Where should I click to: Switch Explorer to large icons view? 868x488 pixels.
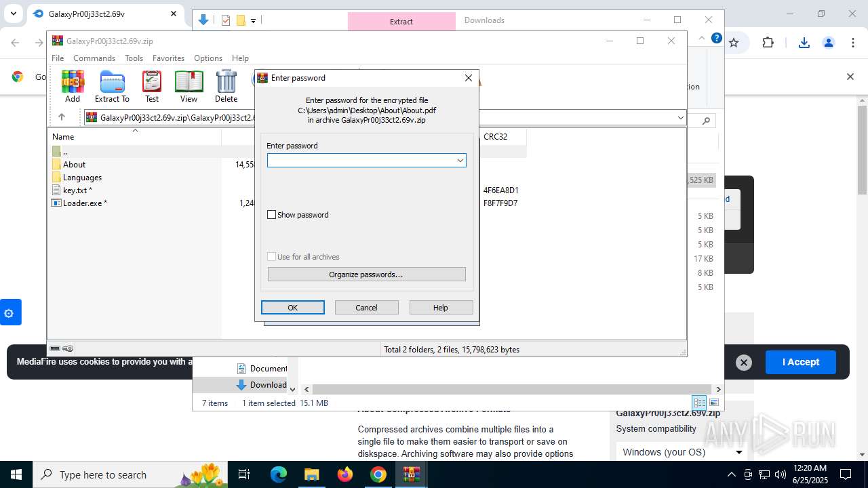713,403
